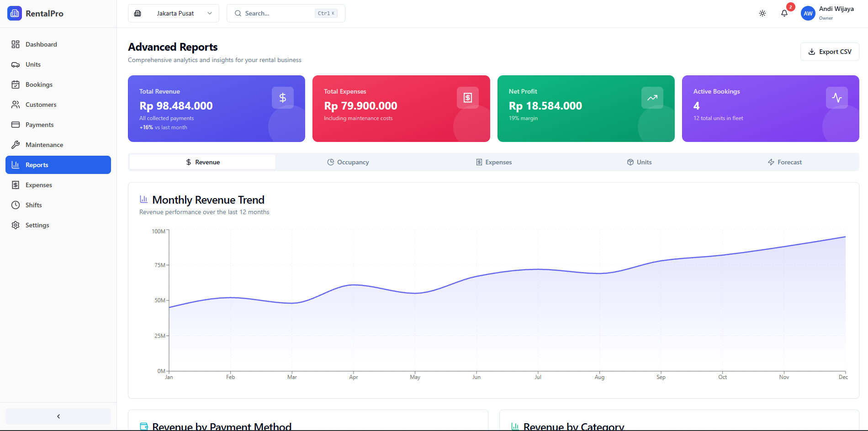
Task: Switch to the Forecast tab
Action: tap(785, 162)
